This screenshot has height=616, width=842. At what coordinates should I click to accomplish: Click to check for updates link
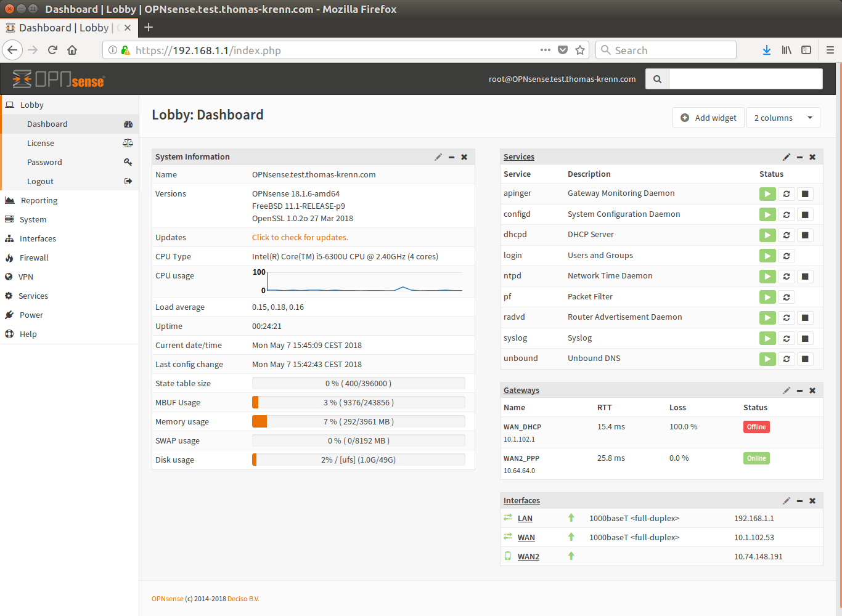click(300, 237)
